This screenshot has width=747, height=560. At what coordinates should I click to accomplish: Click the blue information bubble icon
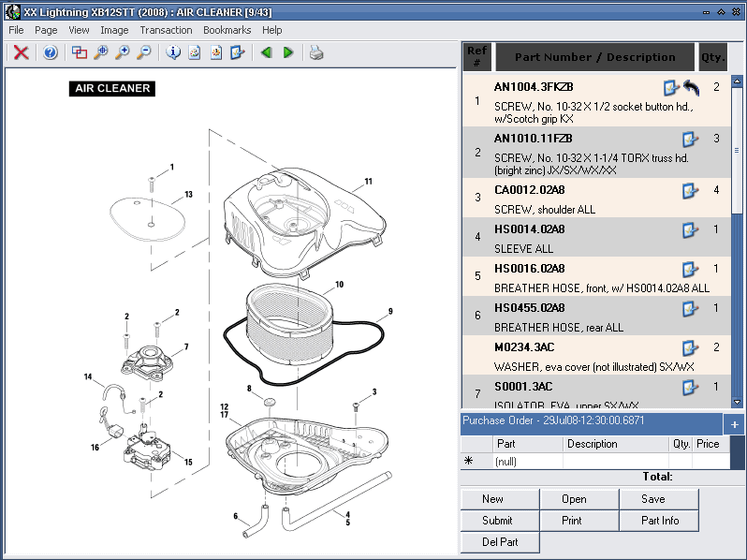point(172,52)
